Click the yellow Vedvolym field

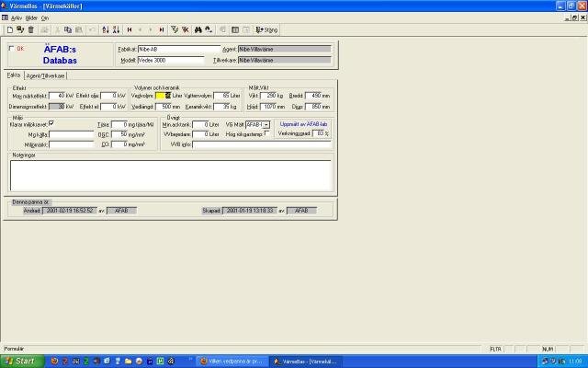[163, 95]
